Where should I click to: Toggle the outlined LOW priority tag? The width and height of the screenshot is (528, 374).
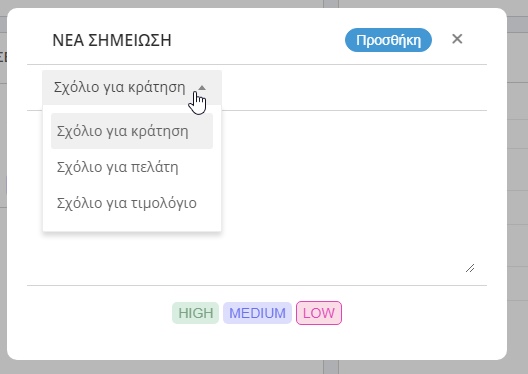pos(319,313)
